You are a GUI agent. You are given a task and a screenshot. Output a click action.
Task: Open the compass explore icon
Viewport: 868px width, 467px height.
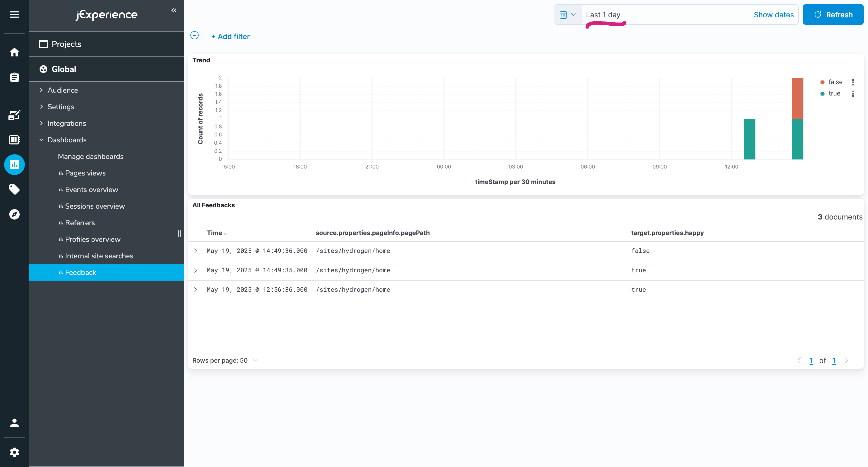pyautogui.click(x=14, y=214)
